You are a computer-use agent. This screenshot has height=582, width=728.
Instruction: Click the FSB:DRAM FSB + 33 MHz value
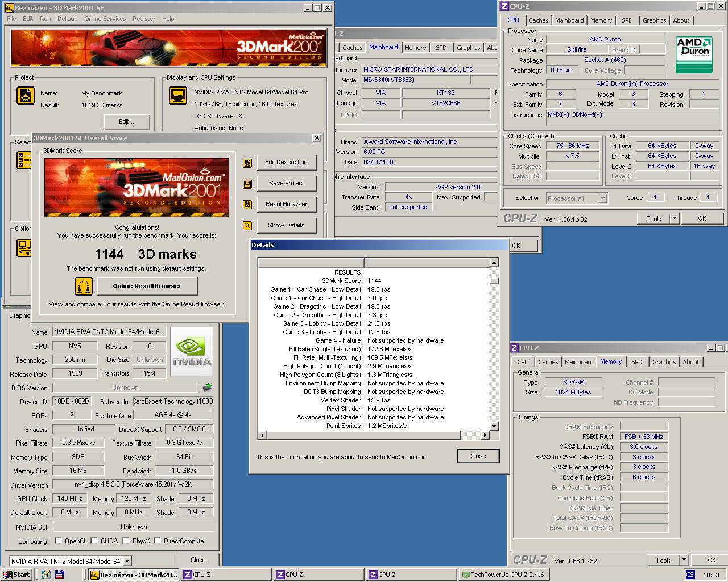644,436
